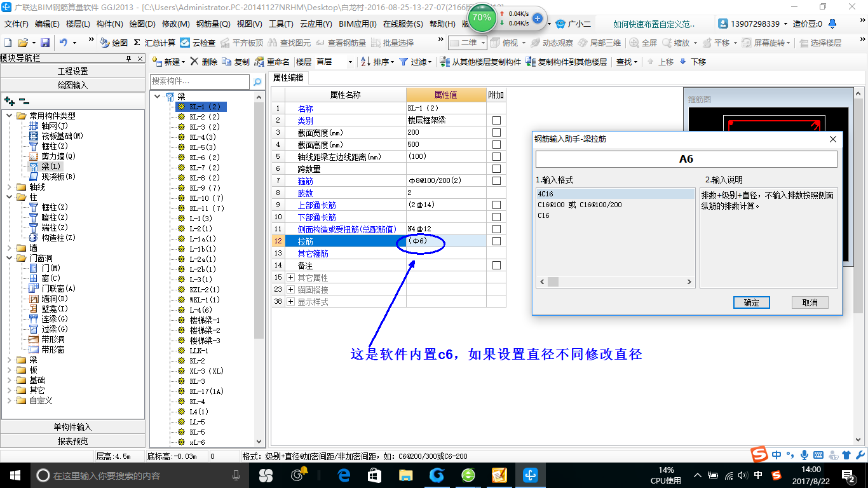Click the component search magnifier icon
This screenshot has width=868, height=488.
[257, 82]
